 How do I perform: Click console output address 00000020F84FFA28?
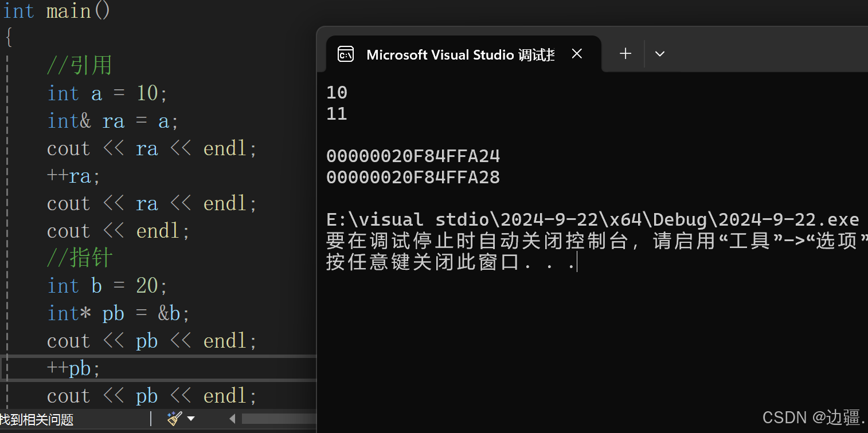pos(413,177)
